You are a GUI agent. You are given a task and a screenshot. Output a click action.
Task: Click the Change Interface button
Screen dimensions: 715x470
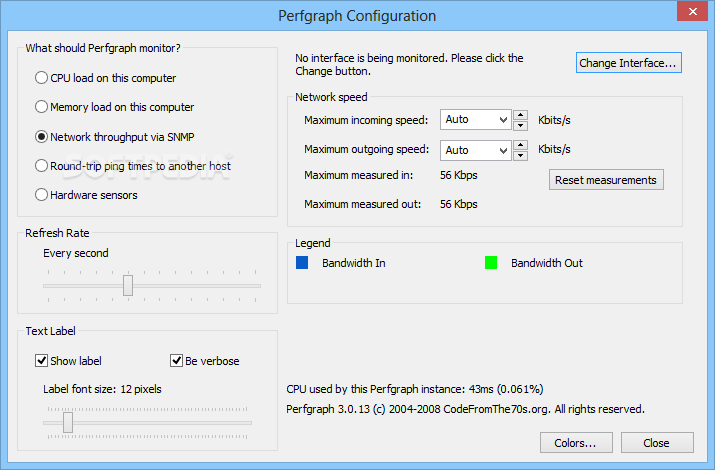628,63
